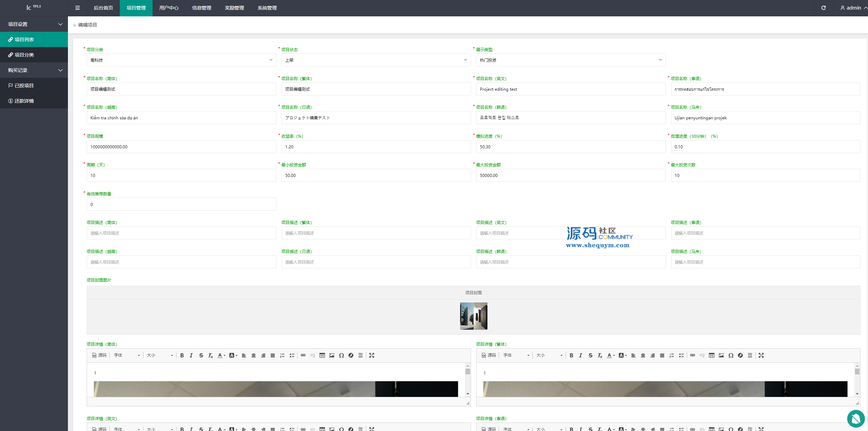Screen dimensions: 868x431
Task: Open the 字体 font dropdown in the 繁体 editor
Action: click(516, 355)
